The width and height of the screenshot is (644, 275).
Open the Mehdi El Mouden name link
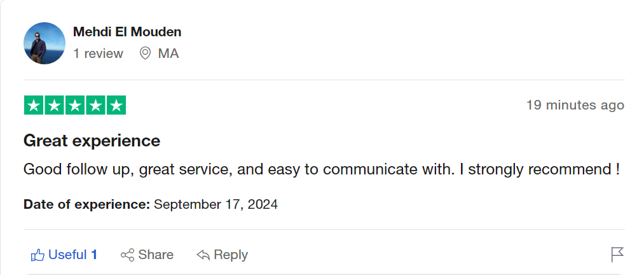point(127,32)
